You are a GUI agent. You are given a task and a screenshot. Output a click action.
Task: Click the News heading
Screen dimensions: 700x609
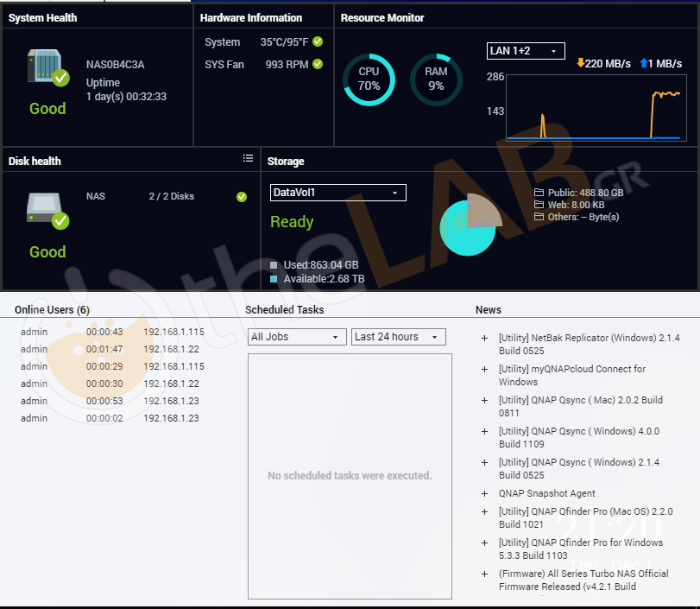489,309
